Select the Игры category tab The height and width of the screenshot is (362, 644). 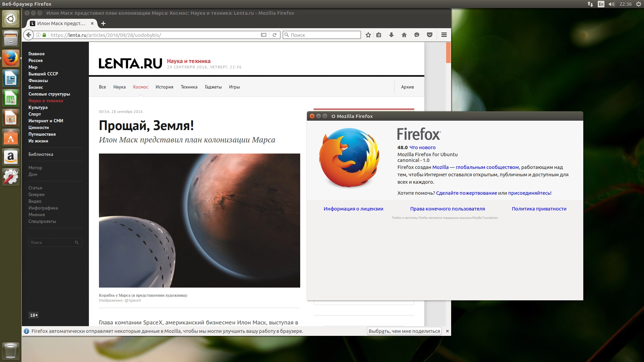point(234,87)
